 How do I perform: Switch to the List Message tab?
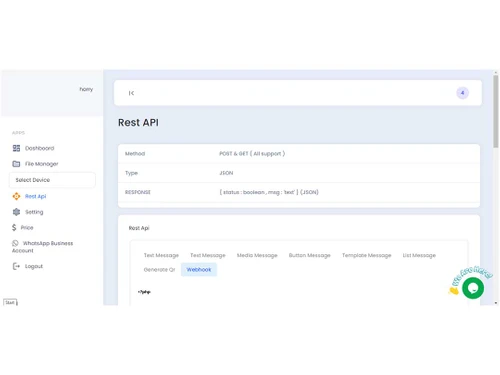[x=419, y=255]
